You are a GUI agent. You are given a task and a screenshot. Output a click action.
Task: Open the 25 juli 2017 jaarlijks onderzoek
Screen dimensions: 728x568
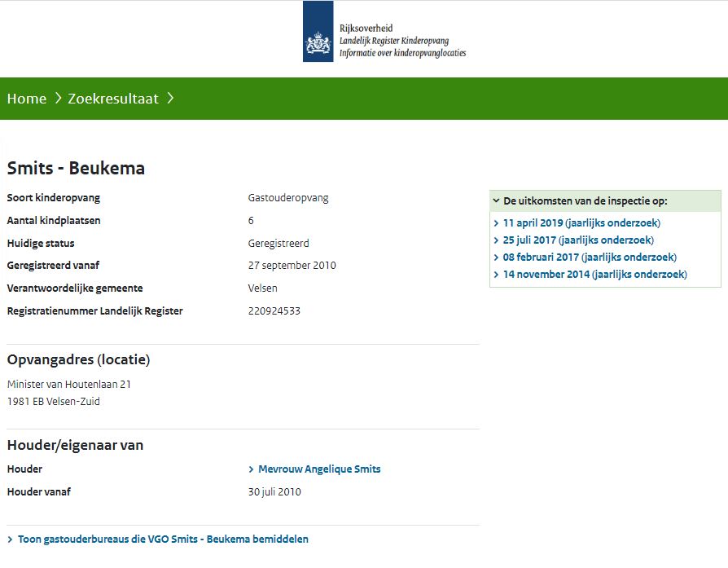(x=578, y=240)
